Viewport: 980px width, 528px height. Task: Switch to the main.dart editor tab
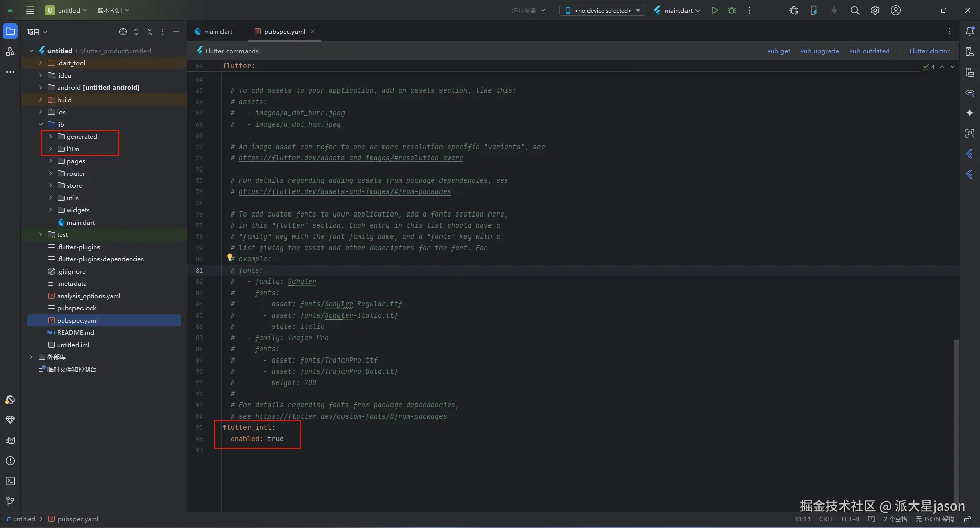click(218, 32)
